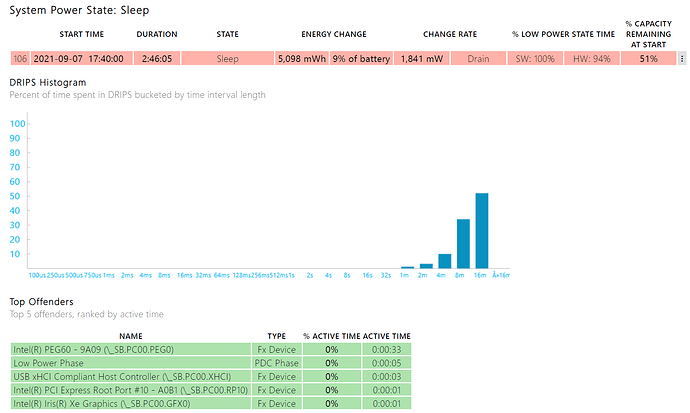Select the Top Offenders heading
The image size is (690, 413).
[42, 302]
